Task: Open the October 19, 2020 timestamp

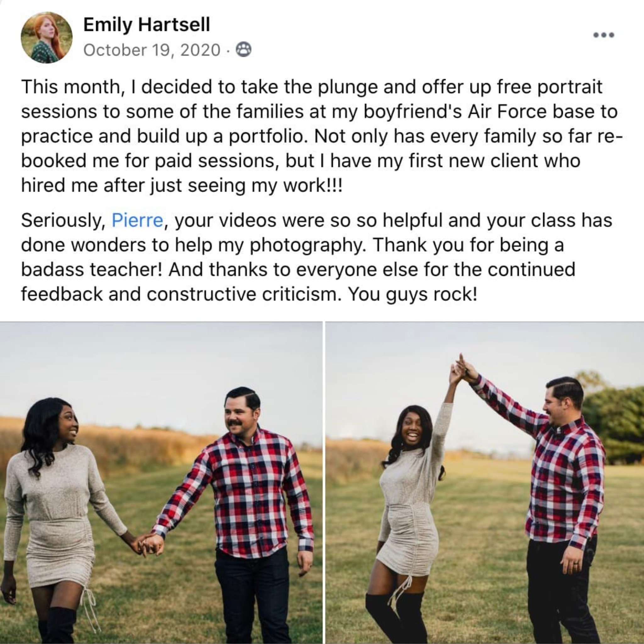Action: tap(152, 50)
